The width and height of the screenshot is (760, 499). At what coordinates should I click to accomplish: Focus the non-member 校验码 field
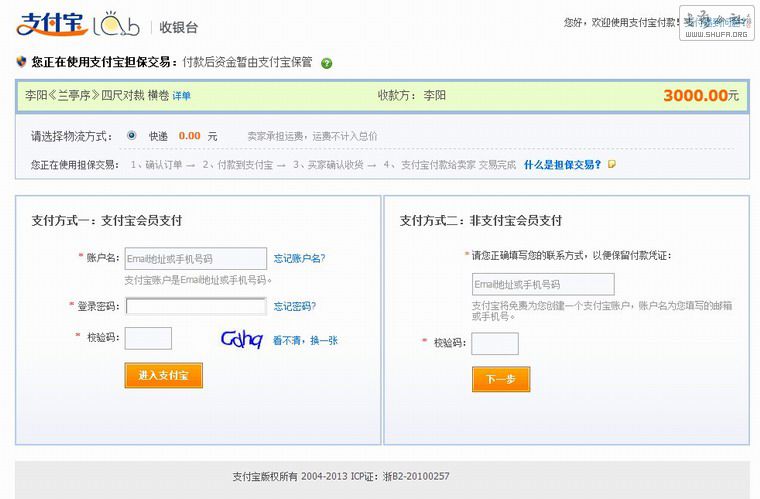(x=495, y=343)
